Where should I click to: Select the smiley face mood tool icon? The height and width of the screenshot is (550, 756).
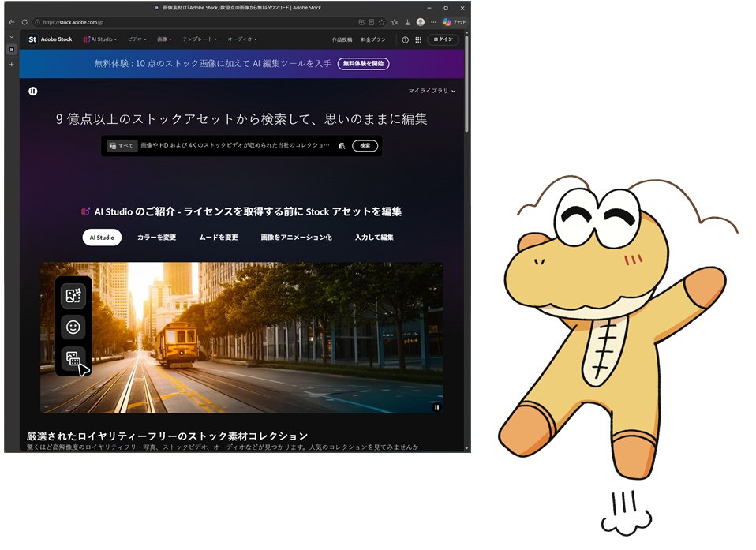click(x=73, y=327)
